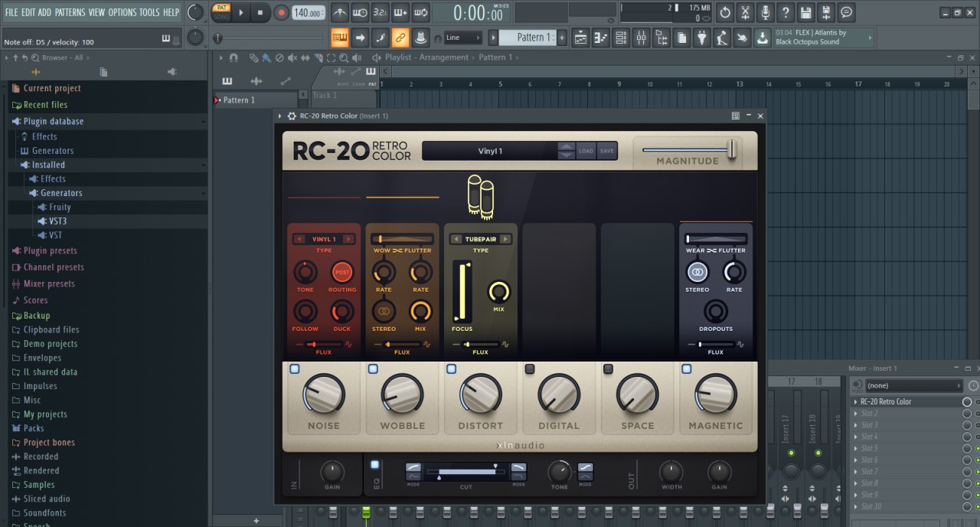Open the OPTIONS menu
Screen dimensions: 980x527
pyautogui.click(x=122, y=12)
